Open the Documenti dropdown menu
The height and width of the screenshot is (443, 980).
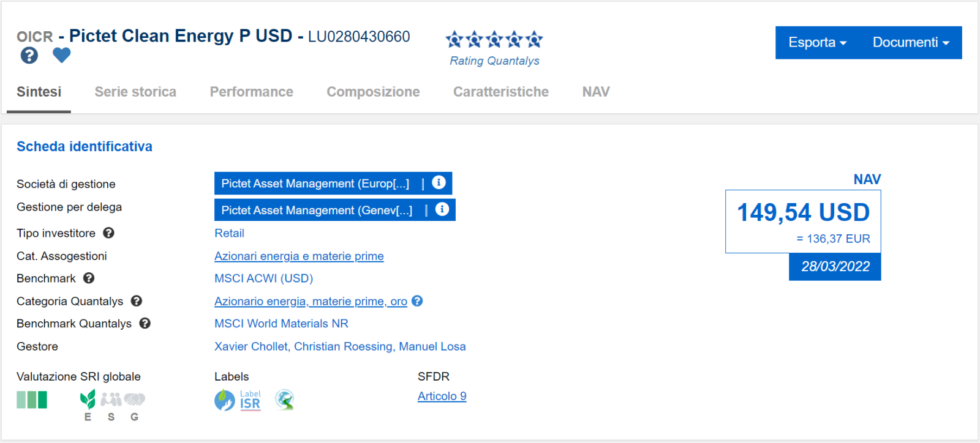(x=911, y=43)
